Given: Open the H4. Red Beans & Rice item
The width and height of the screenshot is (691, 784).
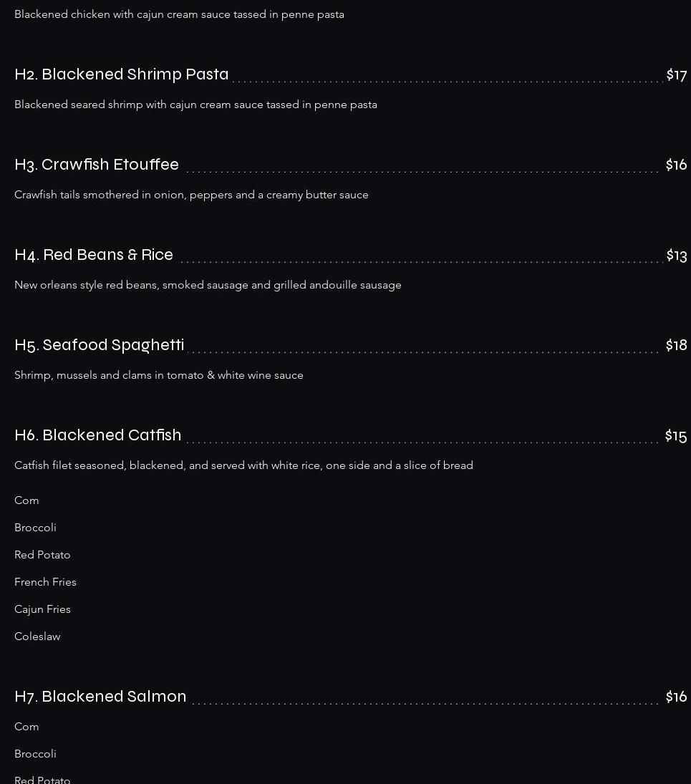Looking at the screenshot, I should (x=94, y=255).
